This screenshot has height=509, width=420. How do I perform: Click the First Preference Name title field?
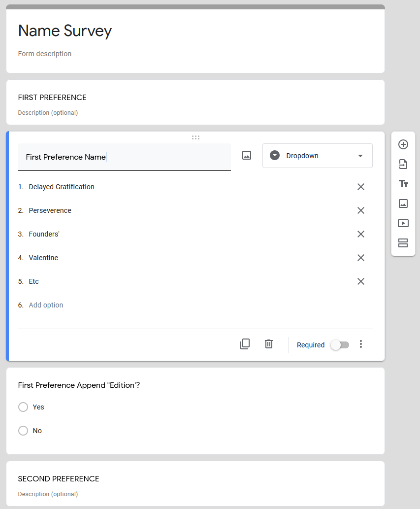tap(125, 157)
